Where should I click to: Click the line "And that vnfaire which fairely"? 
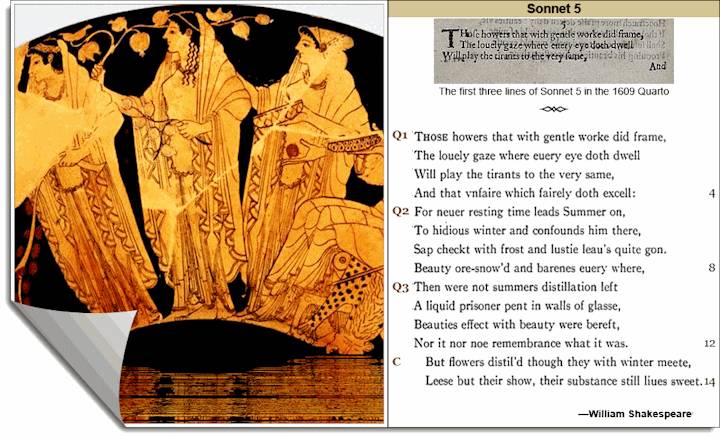(525, 193)
